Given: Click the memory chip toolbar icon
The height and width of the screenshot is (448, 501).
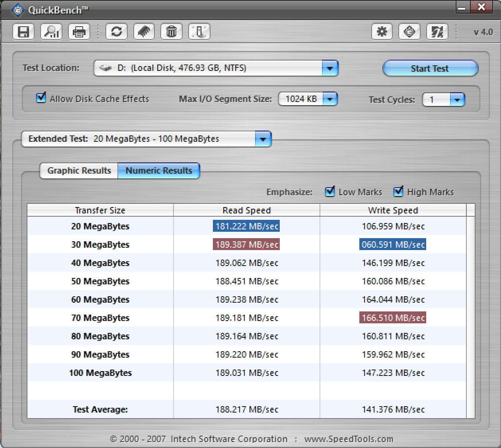Looking at the screenshot, I should click(144, 31).
